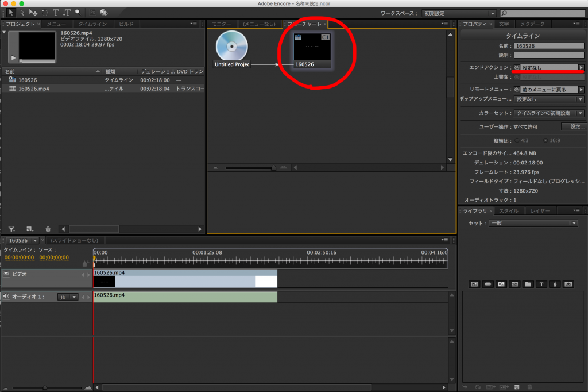This screenshot has width=588, height=392.
Task: Click the folder filter icon in Library
Action: pos(528,285)
